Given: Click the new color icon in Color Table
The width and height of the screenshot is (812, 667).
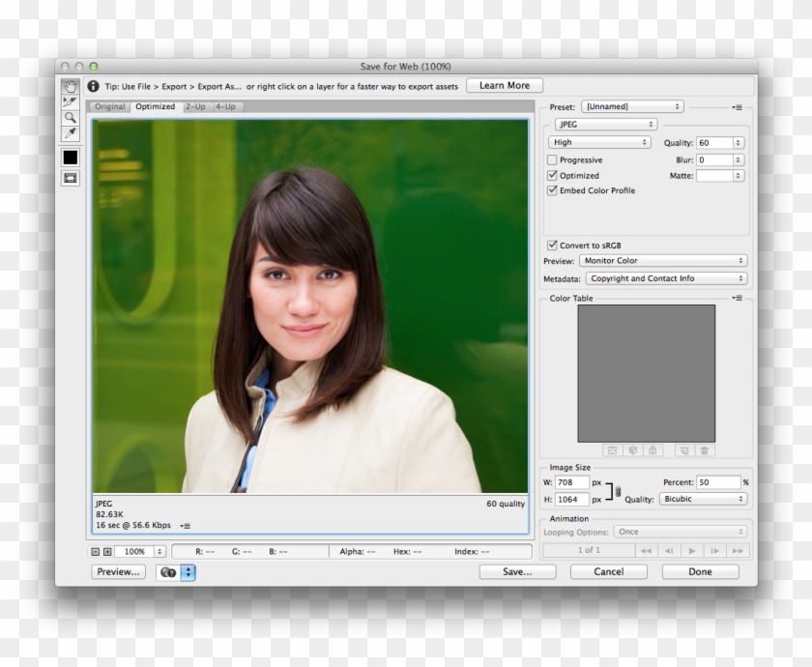Looking at the screenshot, I should pos(684,449).
